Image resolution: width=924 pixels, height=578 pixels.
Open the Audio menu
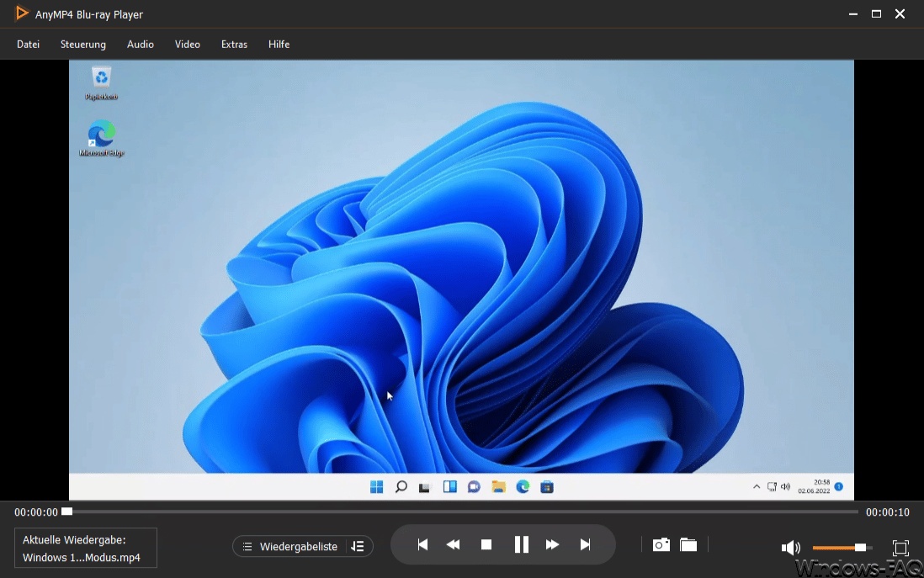(x=141, y=45)
